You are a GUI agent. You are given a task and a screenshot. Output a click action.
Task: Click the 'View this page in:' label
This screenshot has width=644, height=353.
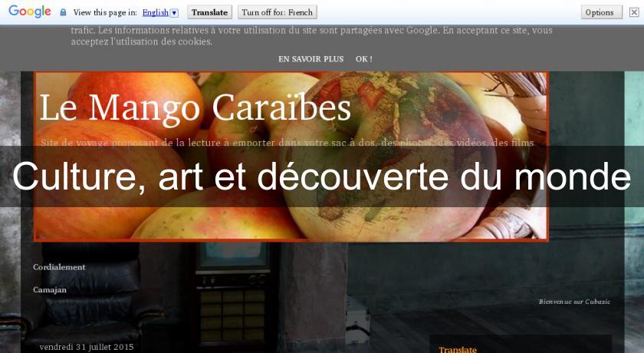pos(105,12)
